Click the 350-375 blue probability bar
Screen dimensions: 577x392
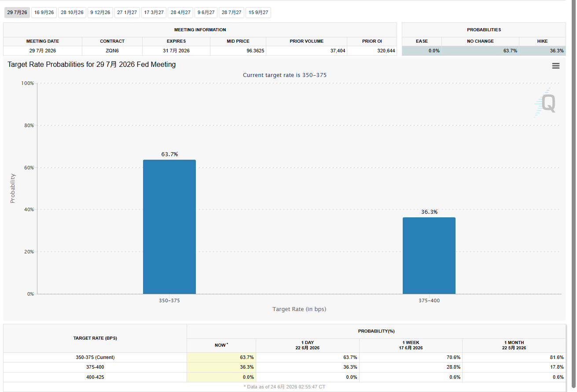[x=169, y=227]
